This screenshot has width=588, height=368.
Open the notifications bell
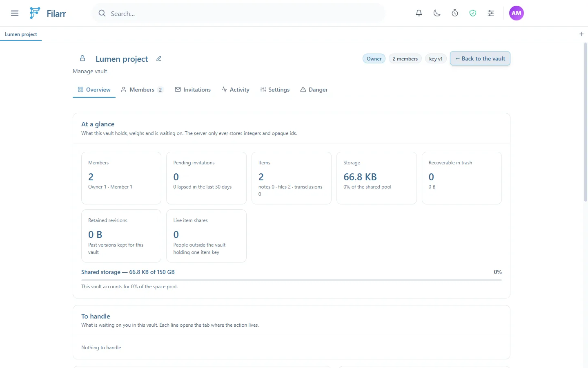click(419, 13)
